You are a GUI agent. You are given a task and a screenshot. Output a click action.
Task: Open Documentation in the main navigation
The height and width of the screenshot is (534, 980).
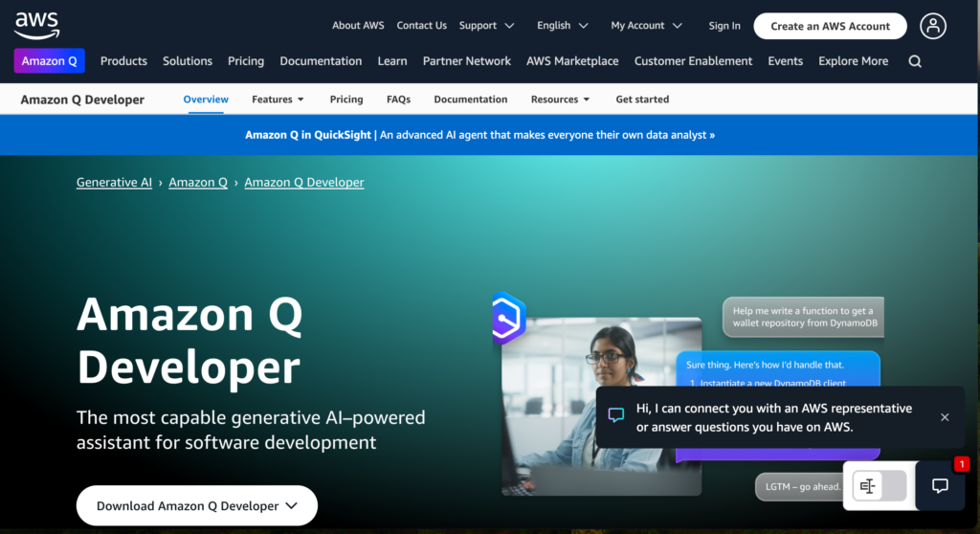coord(321,61)
